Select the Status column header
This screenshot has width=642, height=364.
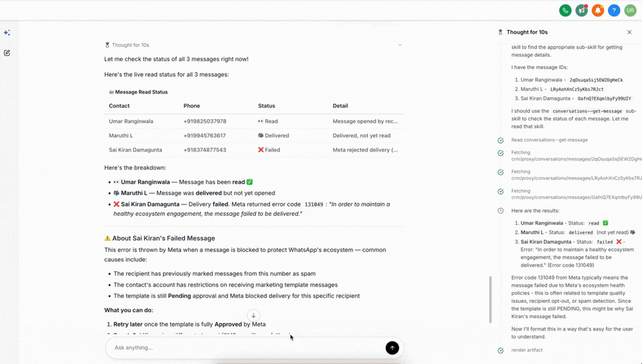(x=266, y=106)
